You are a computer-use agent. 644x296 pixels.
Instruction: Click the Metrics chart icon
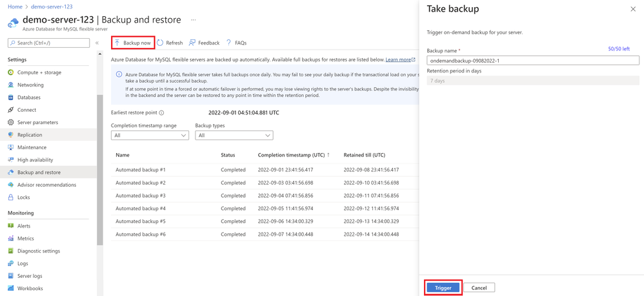click(11, 238)
